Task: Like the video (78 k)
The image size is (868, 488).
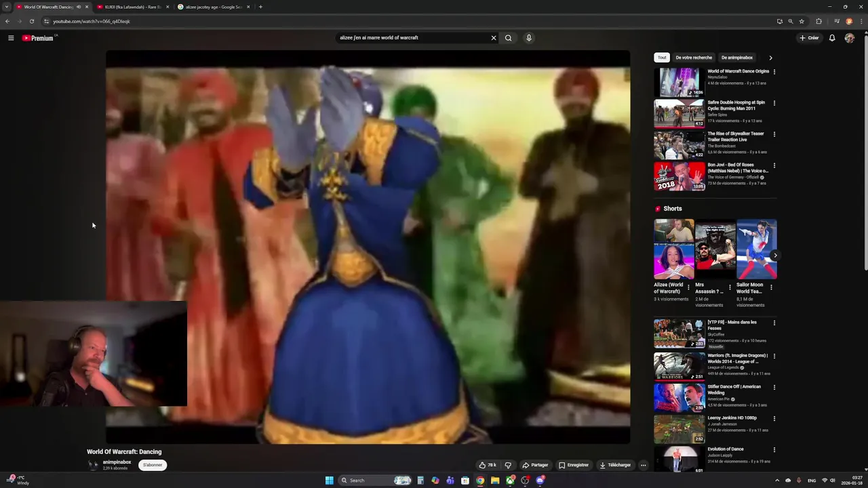Action: (488, 465)
